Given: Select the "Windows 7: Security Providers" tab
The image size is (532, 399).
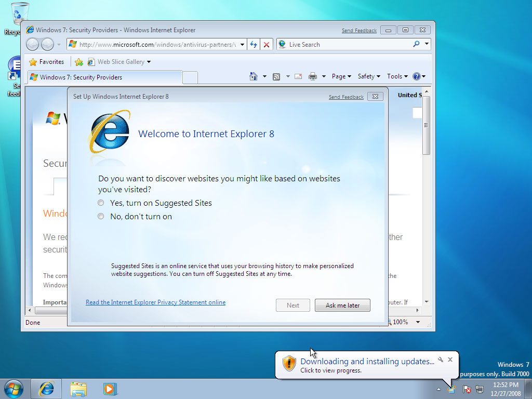Looking at the screenshot, I should click(x=105, y=77).
